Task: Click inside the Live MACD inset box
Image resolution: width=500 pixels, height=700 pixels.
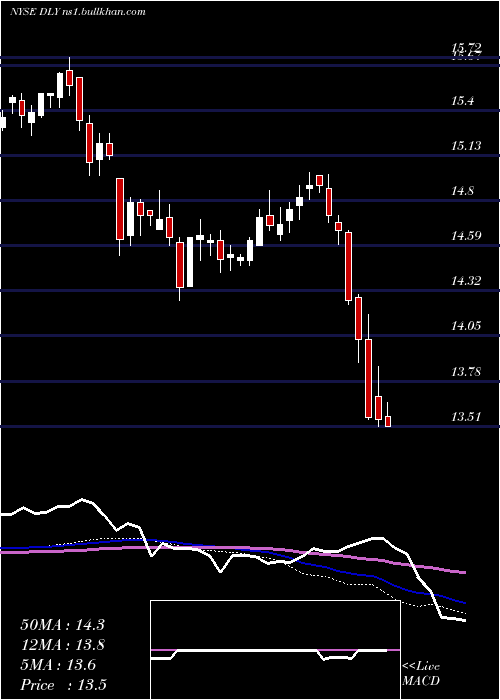Action: click(x=275, y=650)
